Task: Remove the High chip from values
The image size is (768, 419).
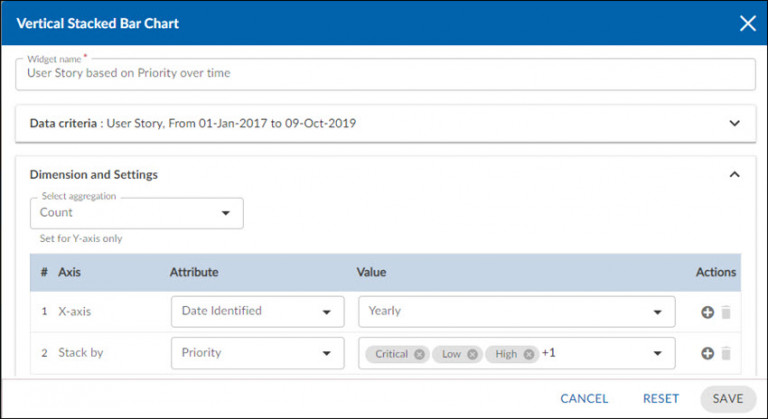Action: (x=528, y=354)
